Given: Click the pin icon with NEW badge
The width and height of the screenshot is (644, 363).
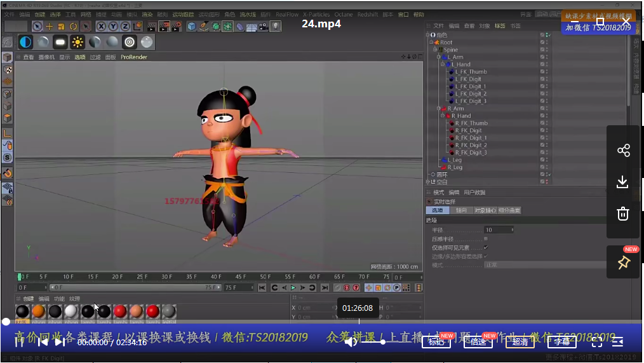Looking at the screenshot, I should [x=623, y=263].
